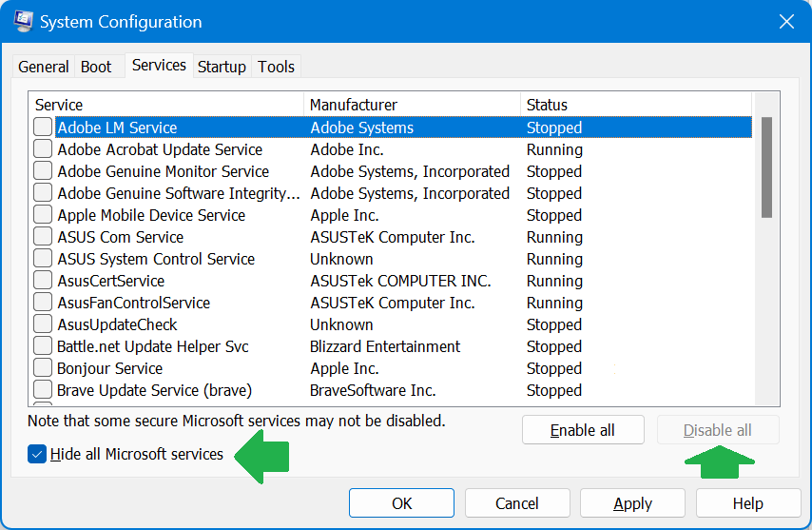Toggle the Apple Mobile Device Service checkbox
Viewport: 812px width, 530px height.
tap(43, 214)
